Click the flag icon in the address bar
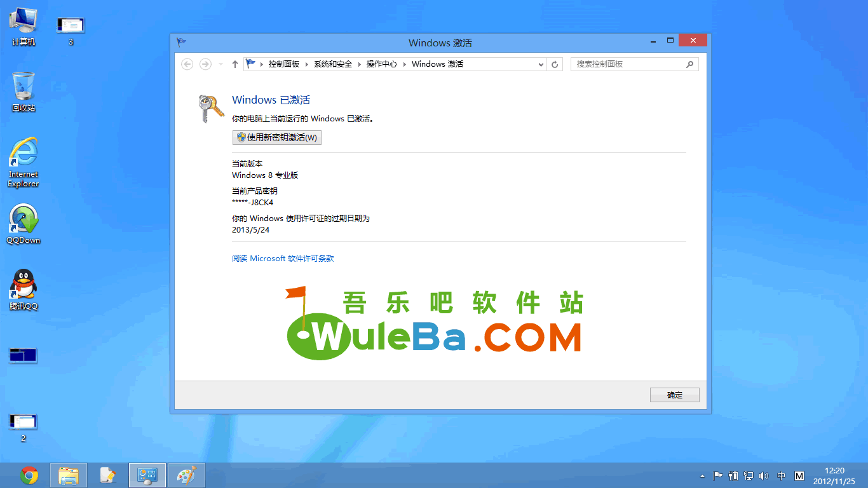Viewport: 868px width, 488px height. point(251,64)
